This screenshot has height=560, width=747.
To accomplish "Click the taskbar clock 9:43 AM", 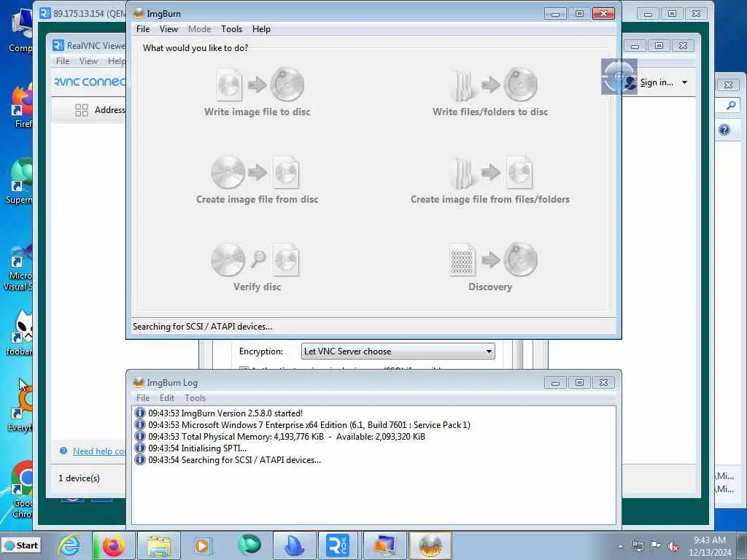I will pos(709,540).
